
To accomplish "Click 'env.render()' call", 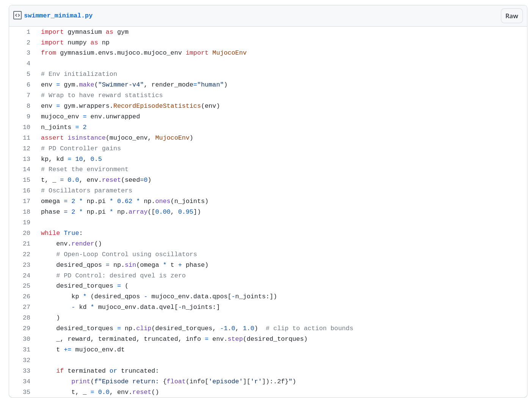I will 79,244.
